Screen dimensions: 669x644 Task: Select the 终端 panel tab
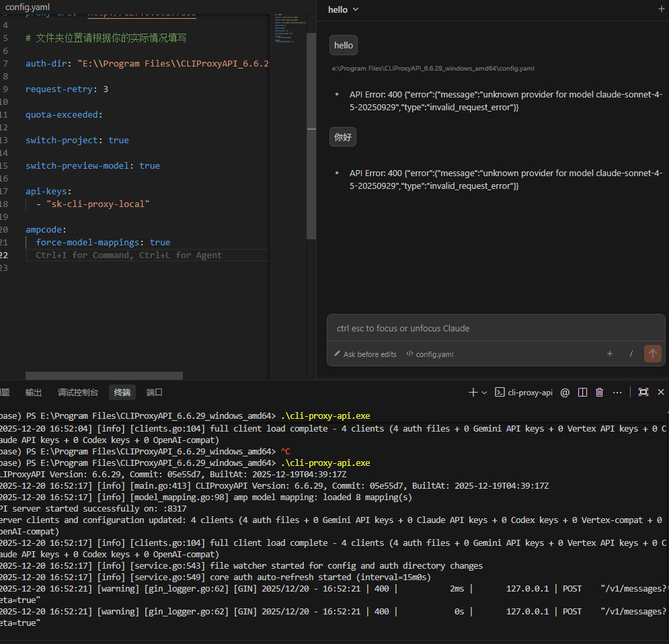pos(122,393)
